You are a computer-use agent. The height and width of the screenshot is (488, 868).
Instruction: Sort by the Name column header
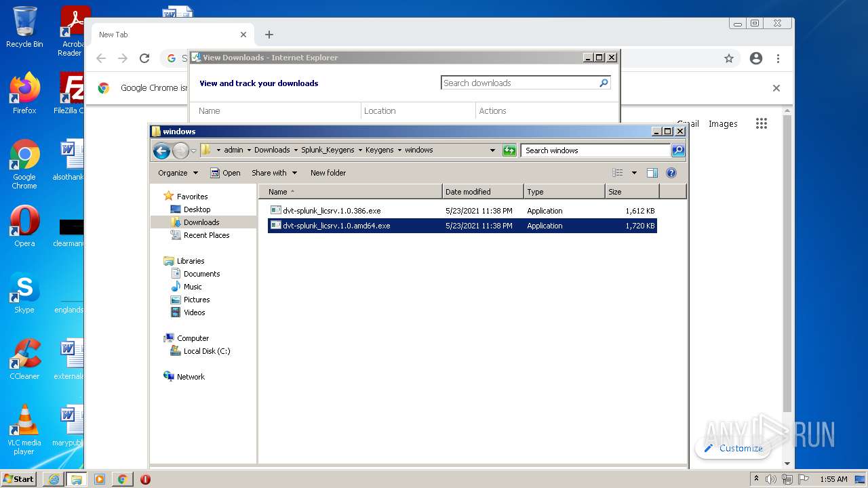351,192
